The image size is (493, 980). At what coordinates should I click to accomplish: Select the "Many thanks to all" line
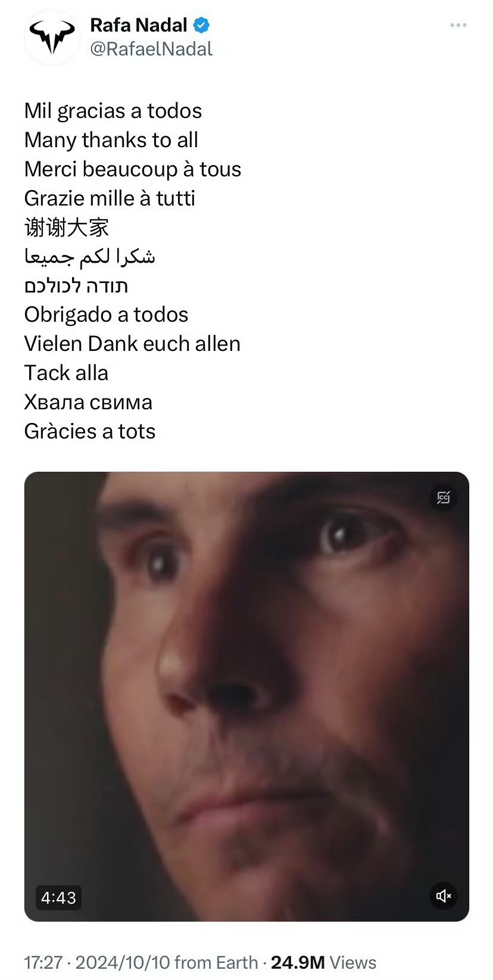111,140
